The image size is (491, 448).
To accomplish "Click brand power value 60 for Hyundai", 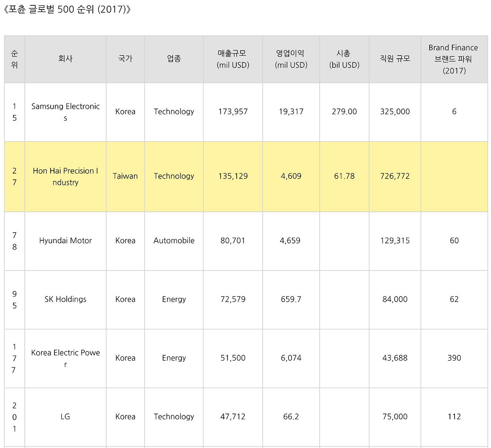I will coord(454,241).
